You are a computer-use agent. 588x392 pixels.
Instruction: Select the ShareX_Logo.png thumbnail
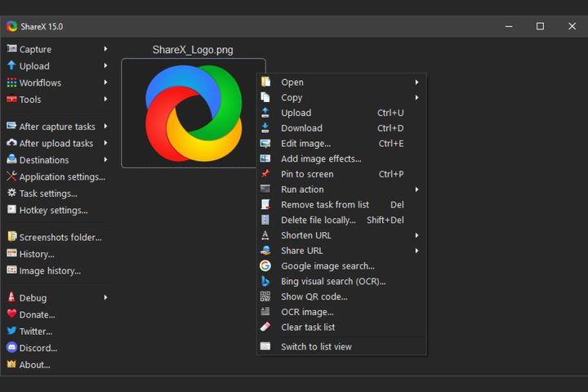pos(194,113)
